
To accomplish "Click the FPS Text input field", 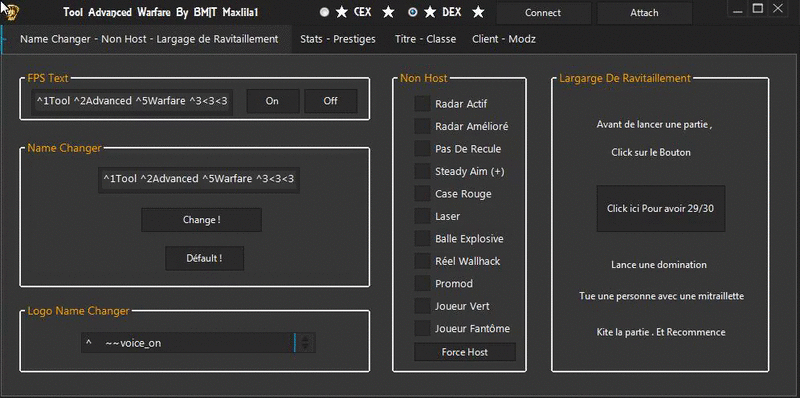I will [x=132, y=101].
